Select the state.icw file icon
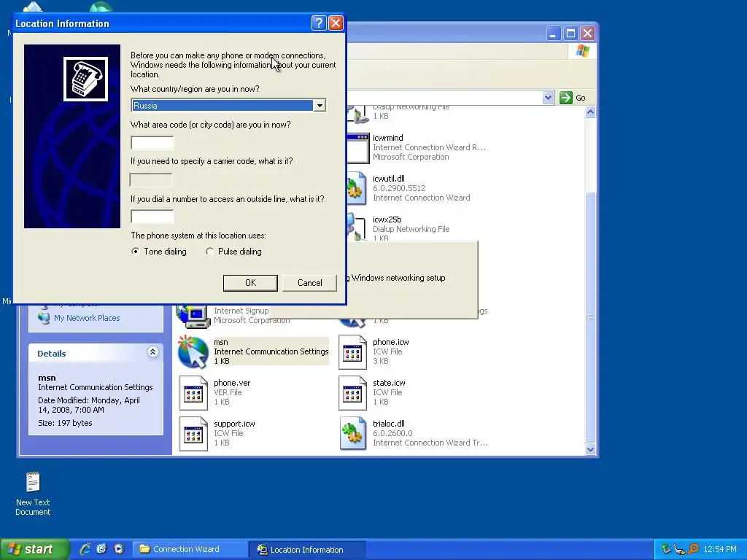 tap(352, 393)
